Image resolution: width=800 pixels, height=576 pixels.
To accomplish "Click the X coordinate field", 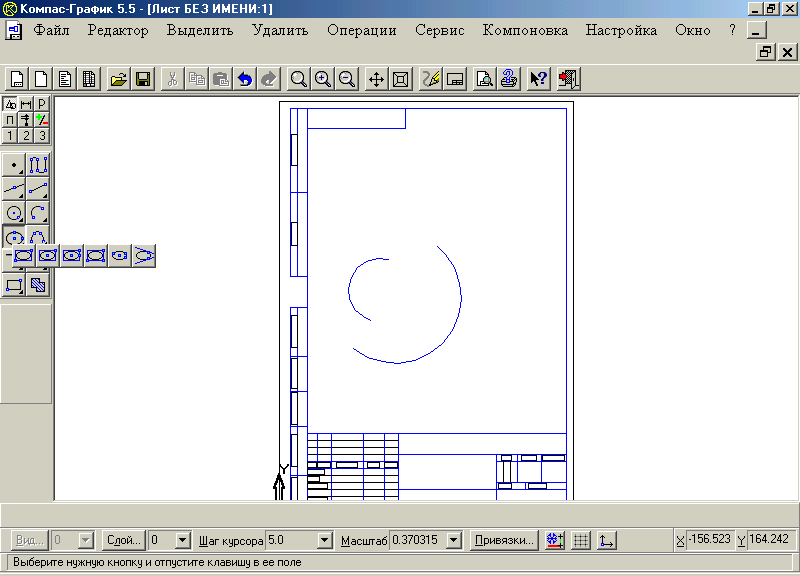I will 711,539.
